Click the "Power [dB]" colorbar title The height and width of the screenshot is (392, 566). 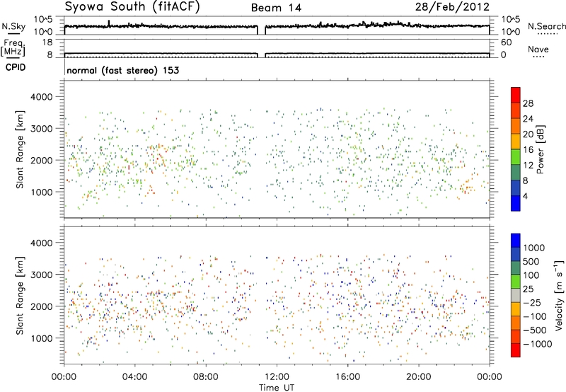(541, 149)
